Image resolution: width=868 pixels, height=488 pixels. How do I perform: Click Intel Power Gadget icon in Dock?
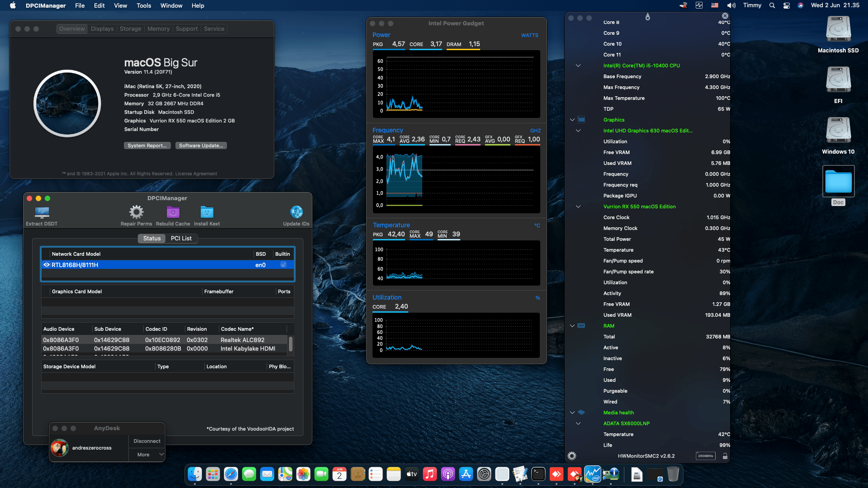[x=593, y=474]
